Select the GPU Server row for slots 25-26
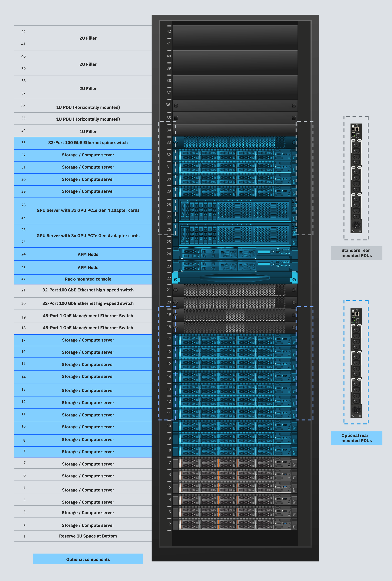The image size is (392, 581). (x=88, y=236)
